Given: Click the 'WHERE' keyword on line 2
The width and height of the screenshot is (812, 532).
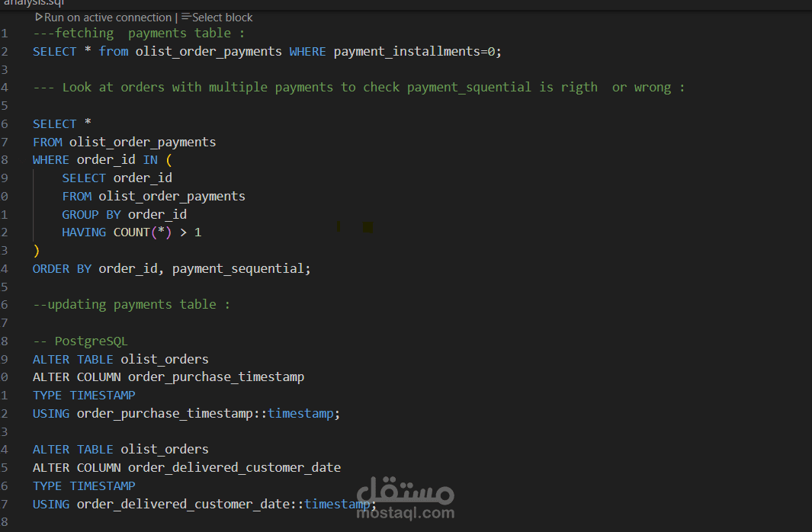Looking at the screenshot, I should [x=307, y=52].
